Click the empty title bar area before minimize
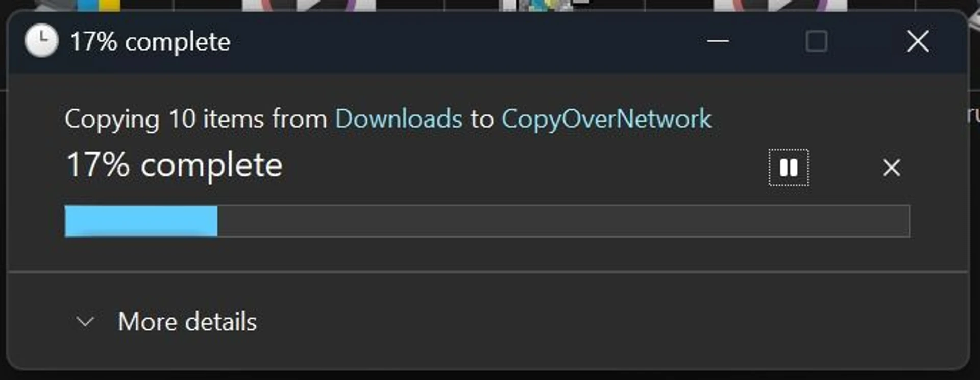Image resolution: width=980 pixels, height=380 pixels. click(x=459, y=41)
